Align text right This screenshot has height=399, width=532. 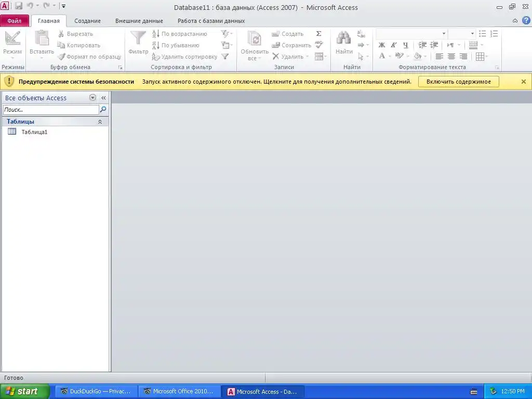(x=463, y=56)
